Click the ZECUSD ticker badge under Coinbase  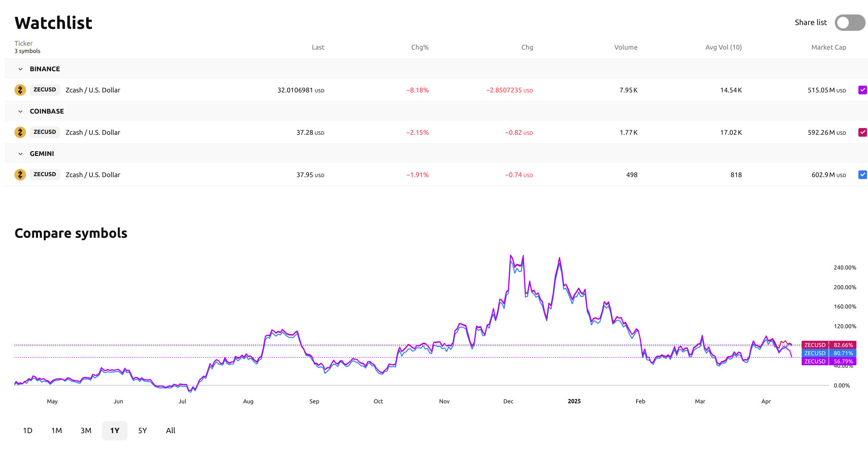click(x=45, y=132)
